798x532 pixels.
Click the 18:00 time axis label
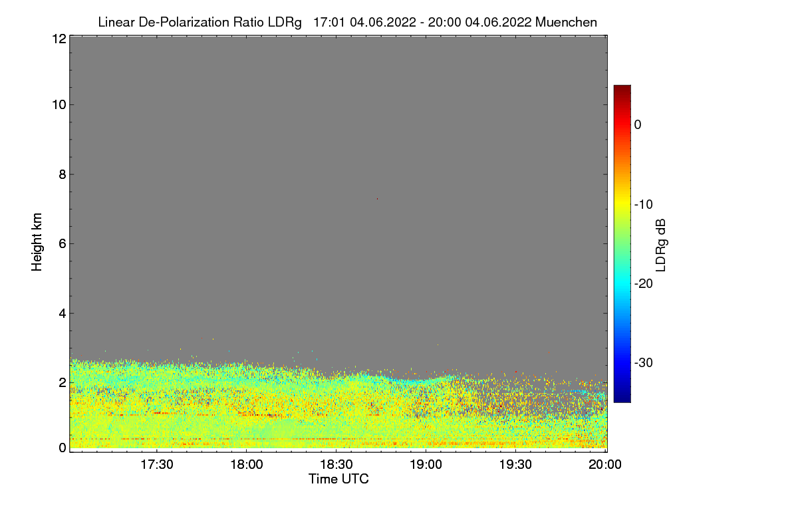click(246, 465)
